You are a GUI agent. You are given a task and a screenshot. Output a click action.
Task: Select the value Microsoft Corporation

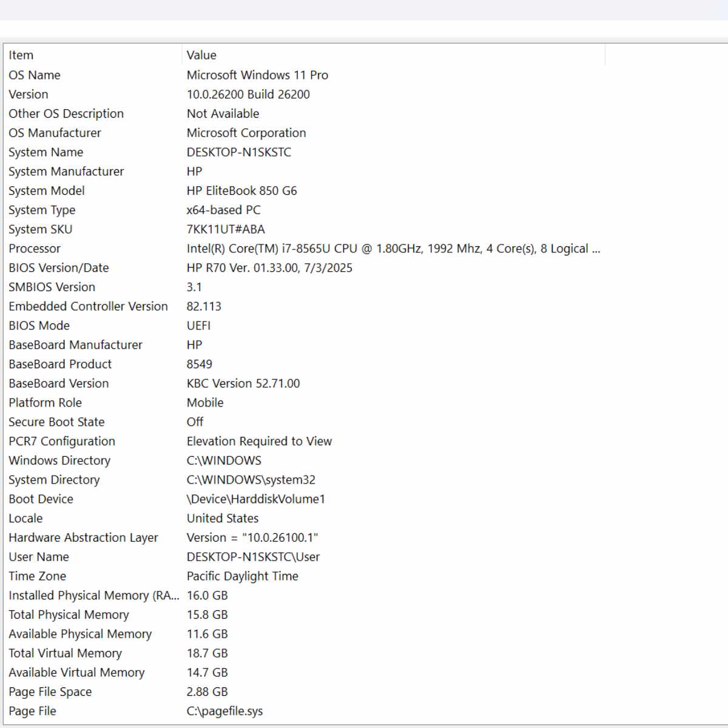(x=246, y=133)
